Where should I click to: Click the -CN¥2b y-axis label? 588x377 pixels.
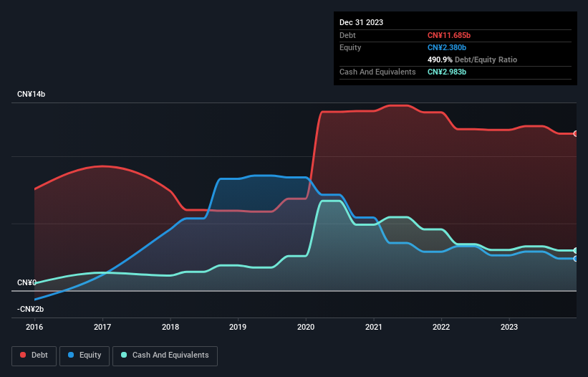pos(30,309)
